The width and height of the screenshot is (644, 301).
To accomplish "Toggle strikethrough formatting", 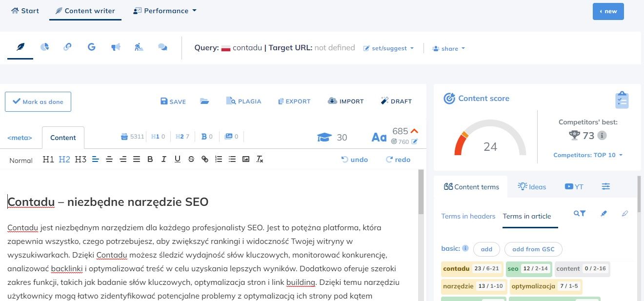I will [191, 159].
